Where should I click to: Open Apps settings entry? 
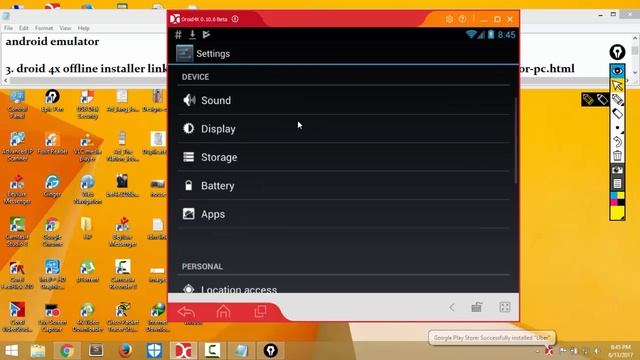pos(344,214)
